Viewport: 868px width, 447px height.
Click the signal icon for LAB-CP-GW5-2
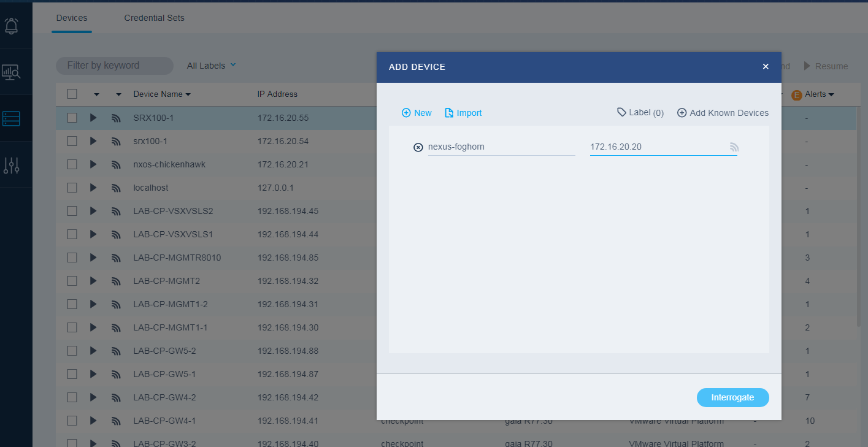tap(116, 351)
